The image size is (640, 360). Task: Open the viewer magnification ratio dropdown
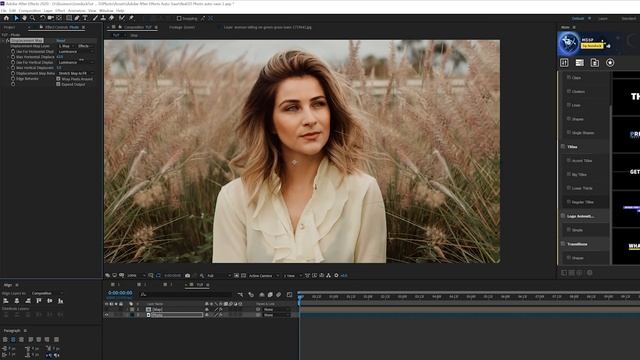point(136,276)
